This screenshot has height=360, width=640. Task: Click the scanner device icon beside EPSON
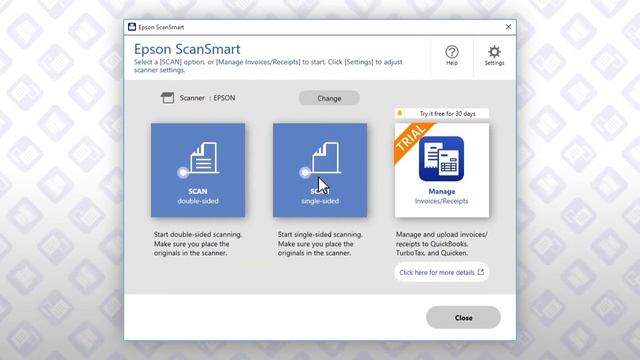tap(167, 98)
